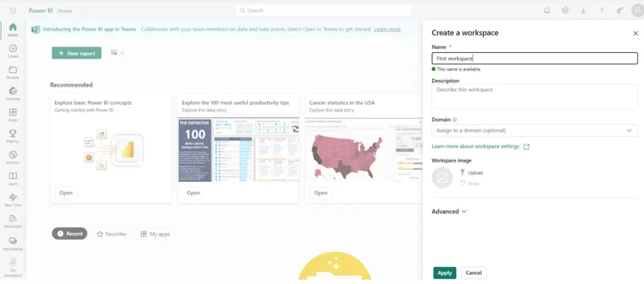Open OneLake in the left sidebar

(13, 94)
